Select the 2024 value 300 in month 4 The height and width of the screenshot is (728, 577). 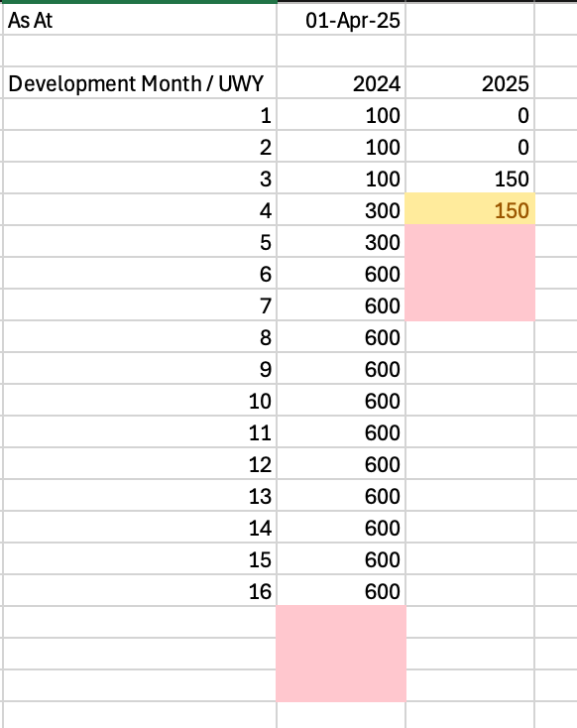[x=341, y=210]
